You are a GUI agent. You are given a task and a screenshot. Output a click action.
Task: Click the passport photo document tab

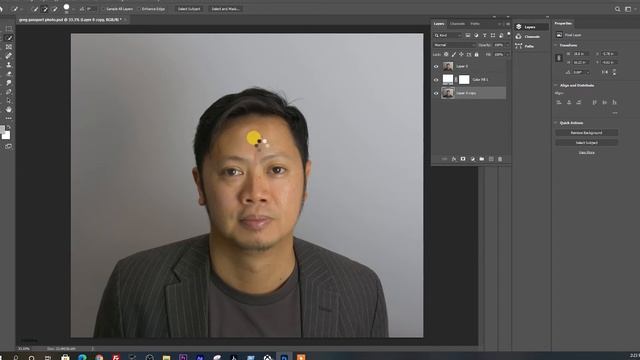(70, 19)
